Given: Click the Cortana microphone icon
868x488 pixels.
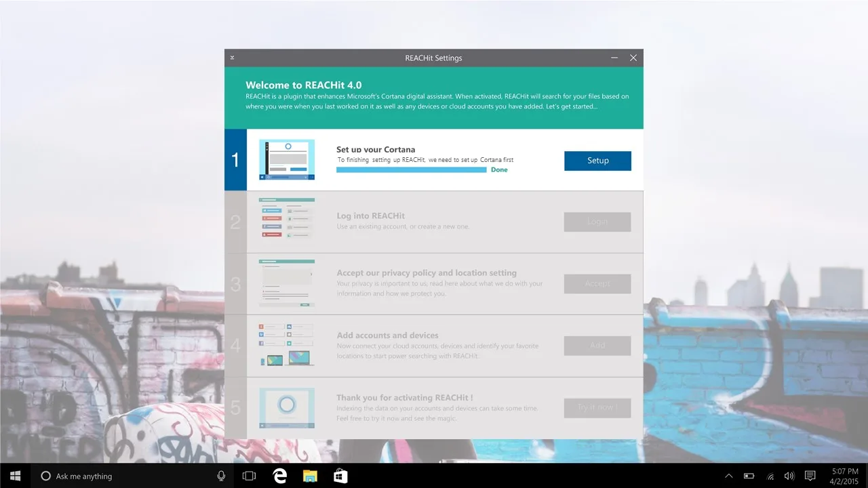Looking at the screenshot, I should click(x=221, y=476).
